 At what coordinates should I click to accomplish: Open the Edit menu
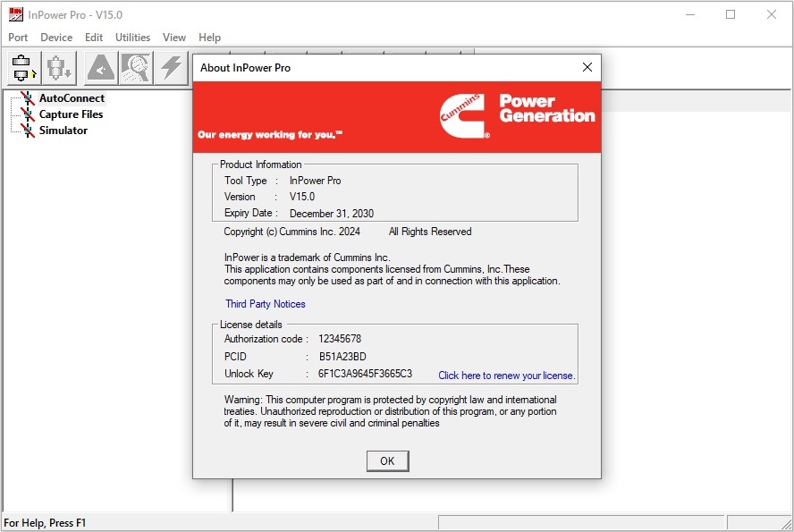click(x=94, y=38)
